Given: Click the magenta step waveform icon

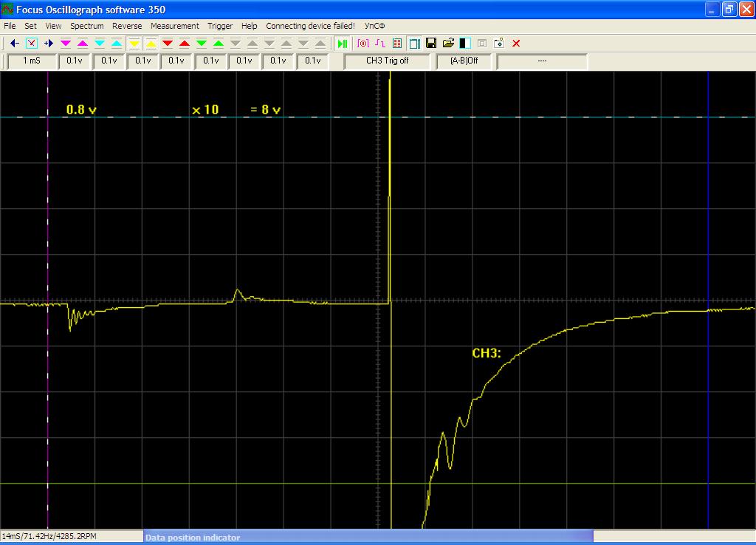Looking at the screenshot, I should [380, 44].
